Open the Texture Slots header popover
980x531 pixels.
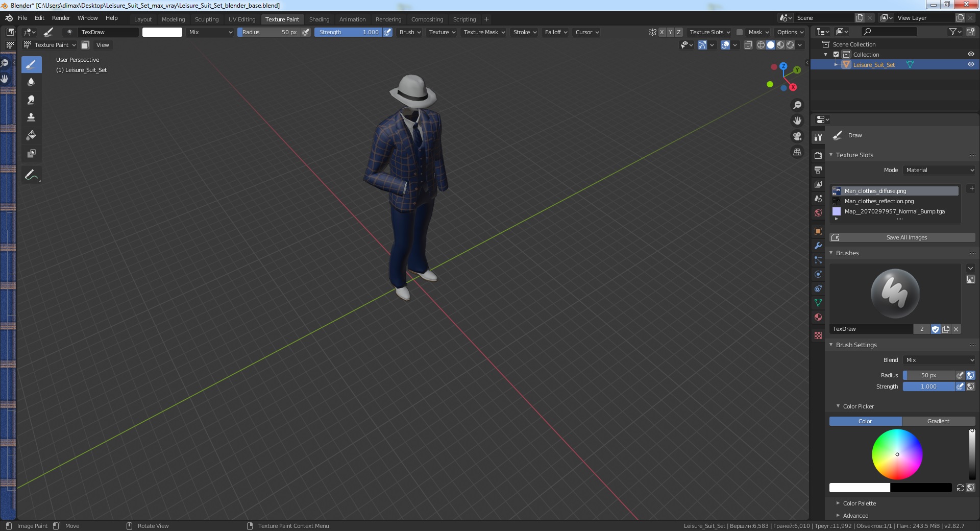tap(709, 32)
